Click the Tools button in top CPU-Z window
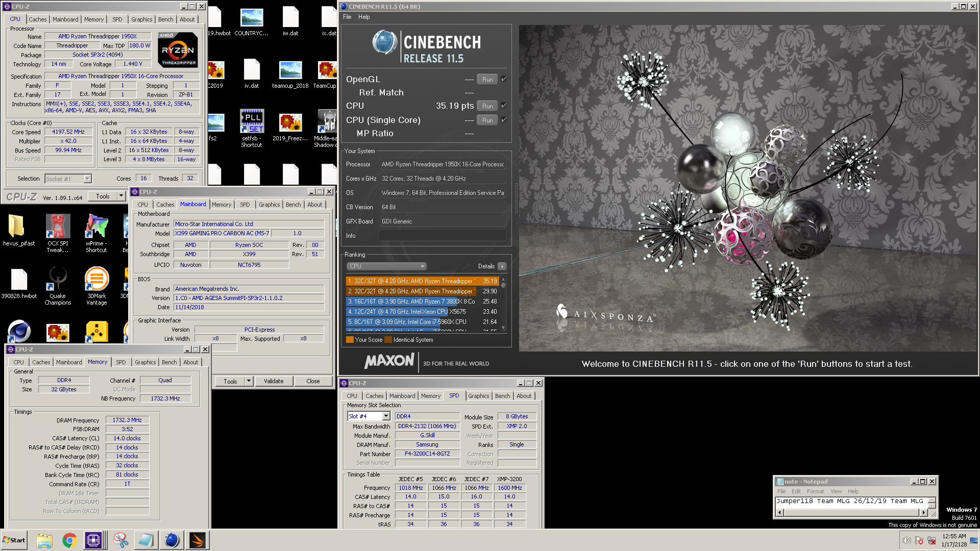980x551 pixels. pyautogui.click(x=103, y=196)
